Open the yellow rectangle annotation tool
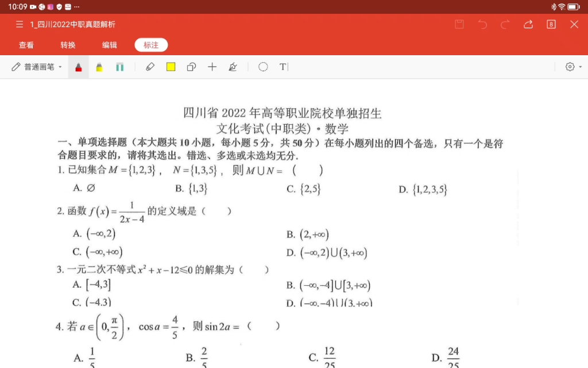 [x=171, y=67]
